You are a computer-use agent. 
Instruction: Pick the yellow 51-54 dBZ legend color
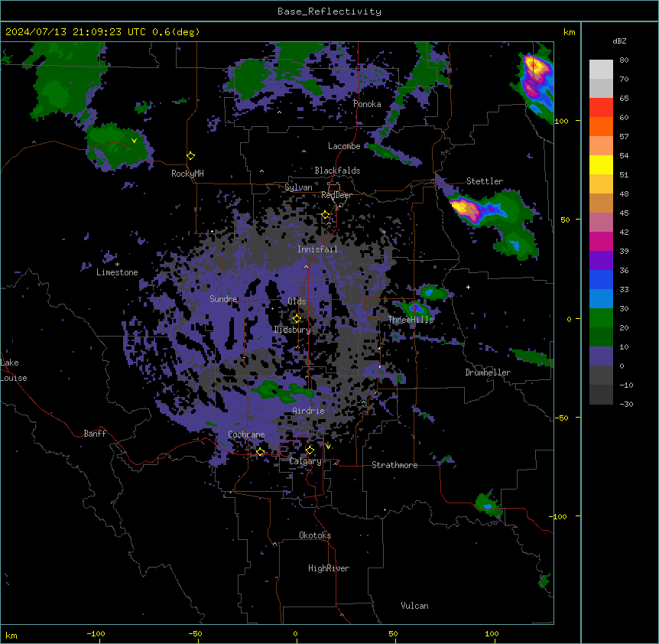pos(601,165)
